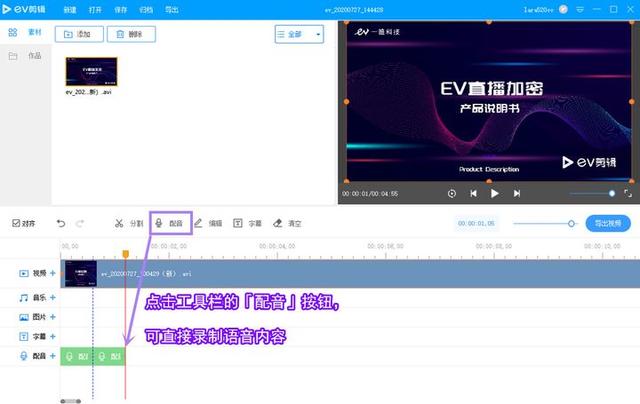
Task: Jump to next frame in preview
Action: click(x=517, y=193)
